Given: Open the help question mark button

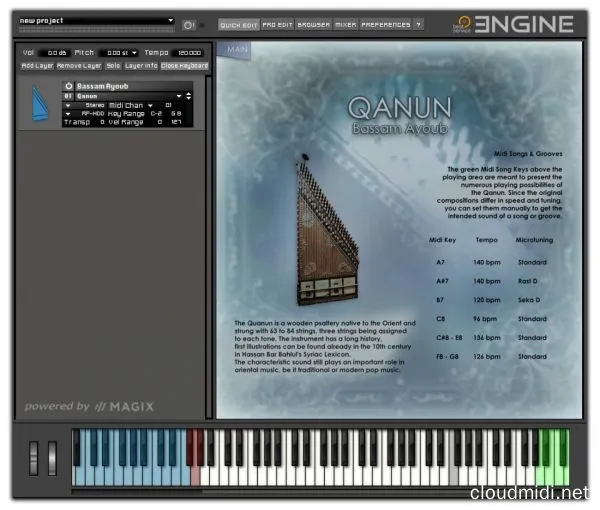Looking at the screenshot, I should (418, 23).
